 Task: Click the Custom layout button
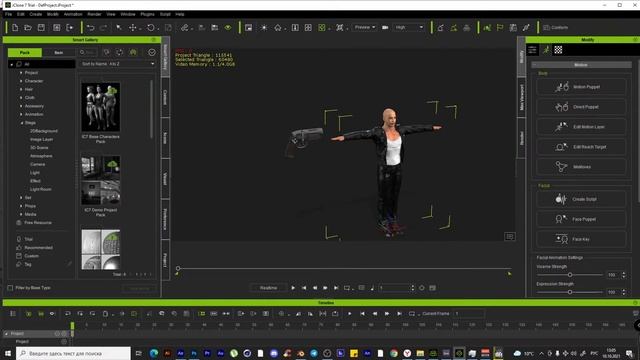[x=556, y=27]
